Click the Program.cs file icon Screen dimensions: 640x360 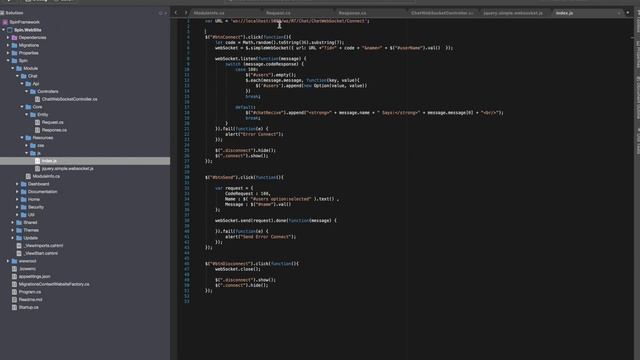pos(14,292)
